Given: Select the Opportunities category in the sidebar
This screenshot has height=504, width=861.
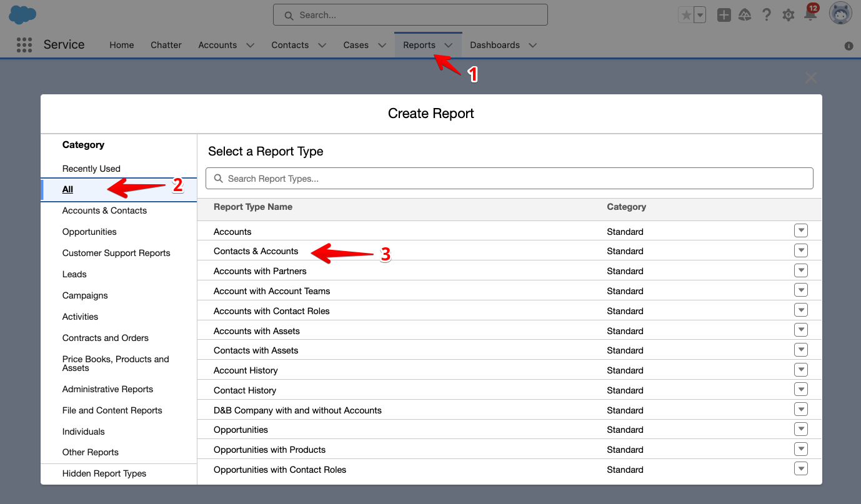Looking at the screenshot, I should click(x=89, y=232).
